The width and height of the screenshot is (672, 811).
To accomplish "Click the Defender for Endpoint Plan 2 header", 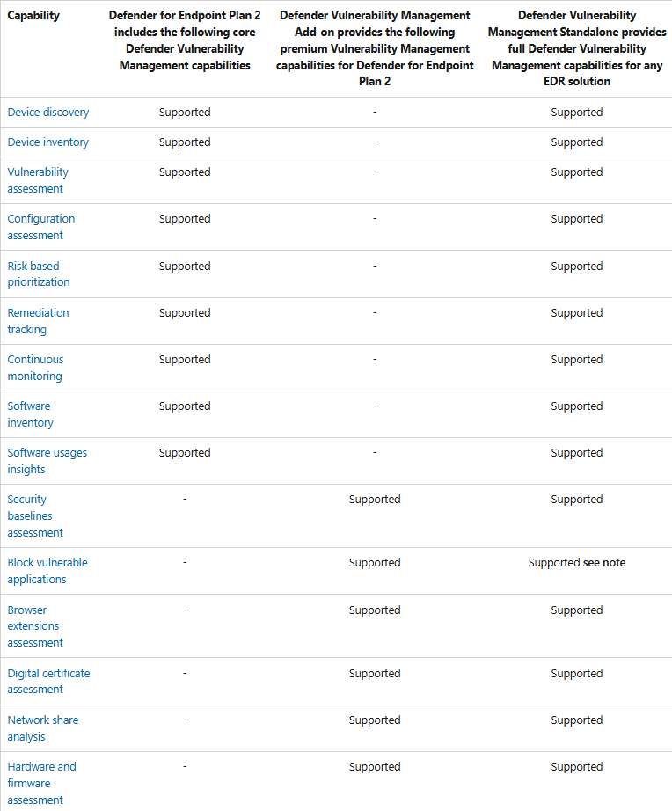I will coord(185,40).
